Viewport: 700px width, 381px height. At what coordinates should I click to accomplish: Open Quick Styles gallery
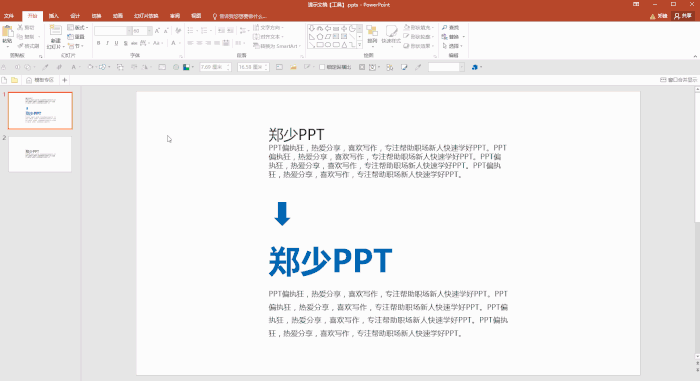391,35
